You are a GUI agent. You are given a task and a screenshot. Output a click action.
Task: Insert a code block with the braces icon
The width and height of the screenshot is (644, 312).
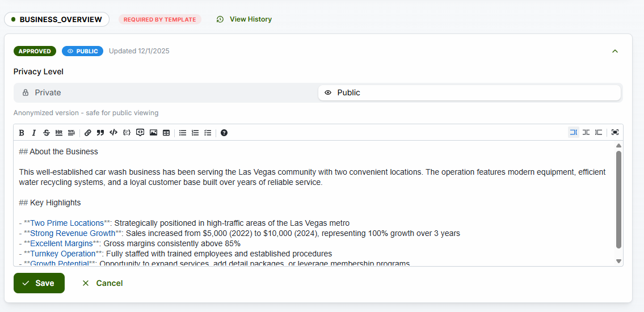(127, 133)
